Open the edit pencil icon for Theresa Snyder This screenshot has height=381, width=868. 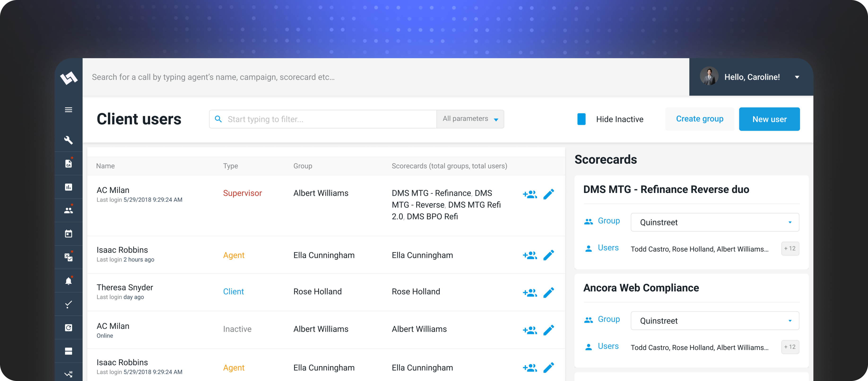click(549, 293)
